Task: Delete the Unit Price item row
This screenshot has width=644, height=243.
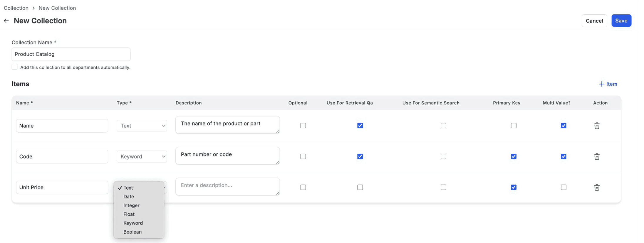Action: [596, 187]
